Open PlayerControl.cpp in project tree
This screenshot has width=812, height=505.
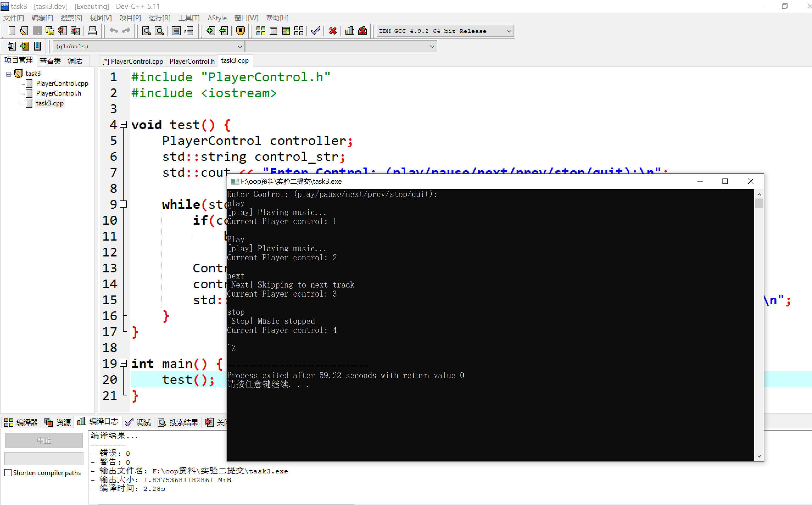(62, 83)
